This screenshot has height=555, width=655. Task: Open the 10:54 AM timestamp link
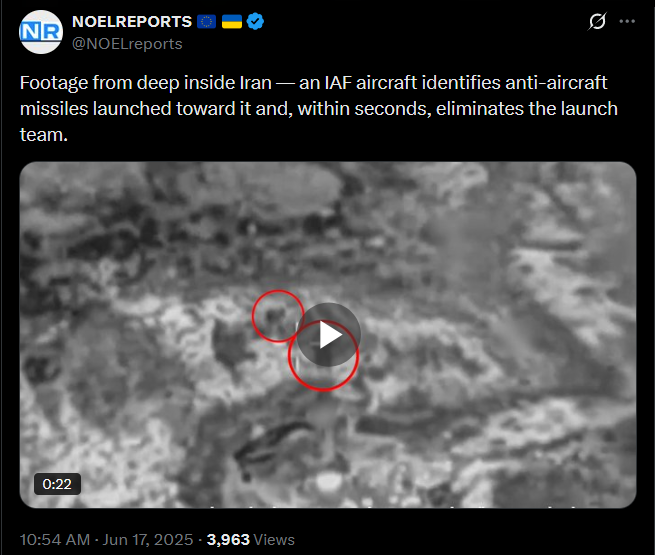pos(55,540)
